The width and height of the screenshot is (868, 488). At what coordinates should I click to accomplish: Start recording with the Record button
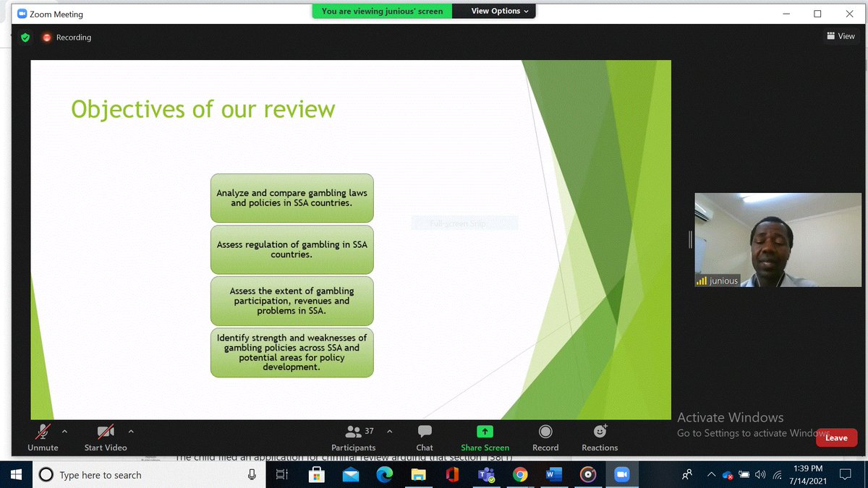click(545, 437)
